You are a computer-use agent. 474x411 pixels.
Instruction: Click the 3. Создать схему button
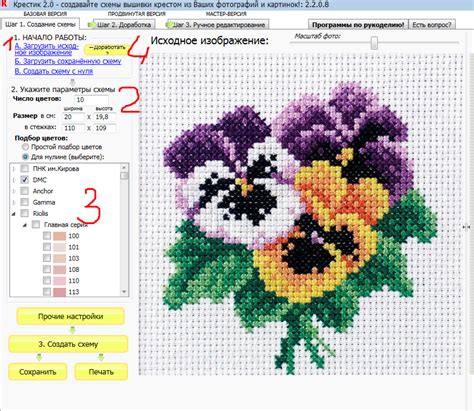pos(68,344)
